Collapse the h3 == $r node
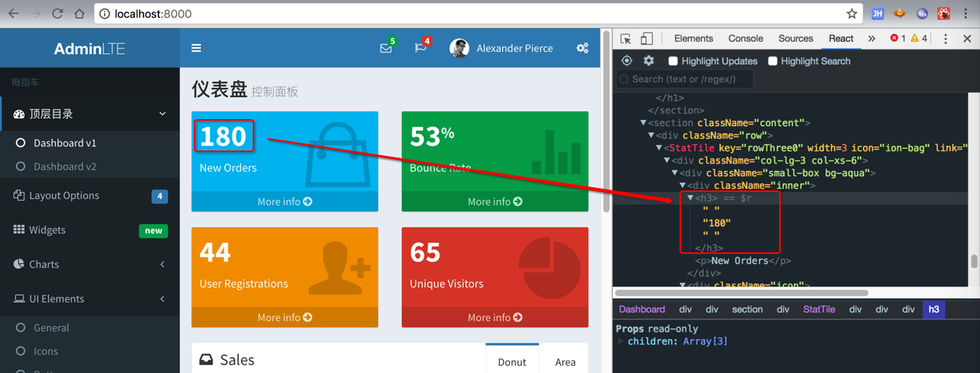The height and width of the screenshot is (373, 980). pyautogui.click(x=690, y=198)
